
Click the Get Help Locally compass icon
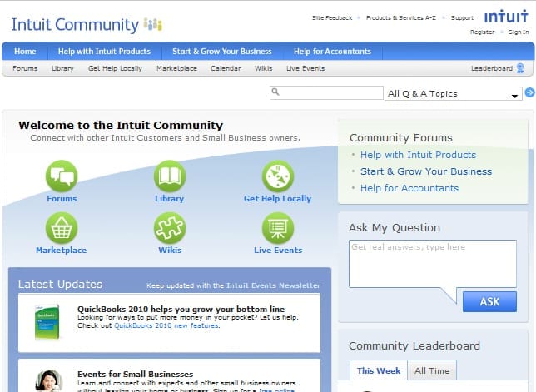point(278,176)
